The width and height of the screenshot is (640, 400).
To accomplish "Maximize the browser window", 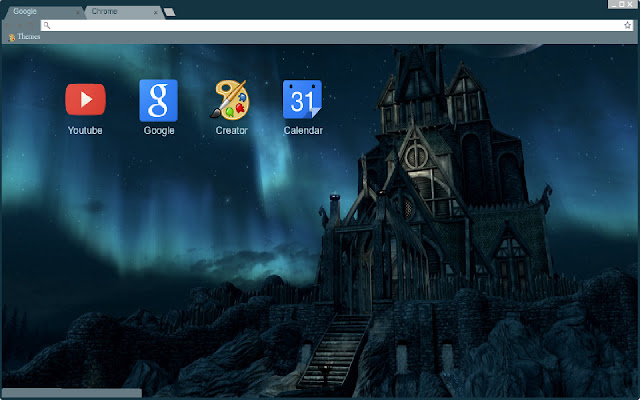I will (622, 4).
